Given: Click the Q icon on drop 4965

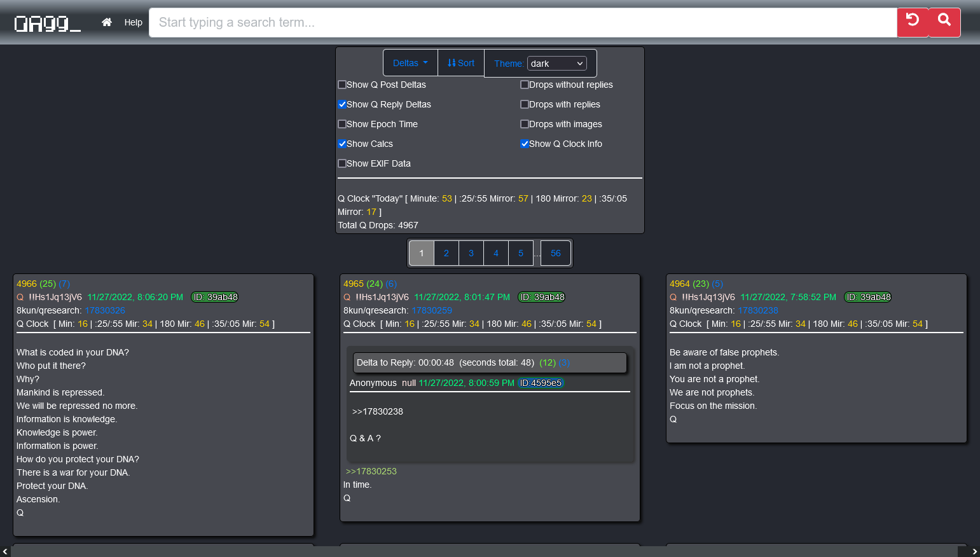Looking at the screenshot, I should point(347,297).
